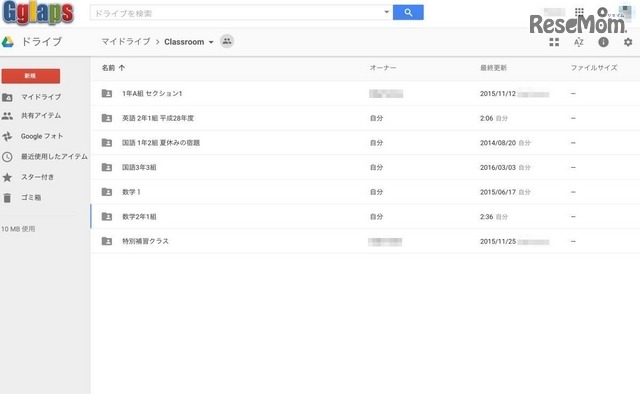Click folder icon of 数学2年1組 row
The width and height of the screenshot is (640, 394).
pyautogui.click(x=107, y=216)
